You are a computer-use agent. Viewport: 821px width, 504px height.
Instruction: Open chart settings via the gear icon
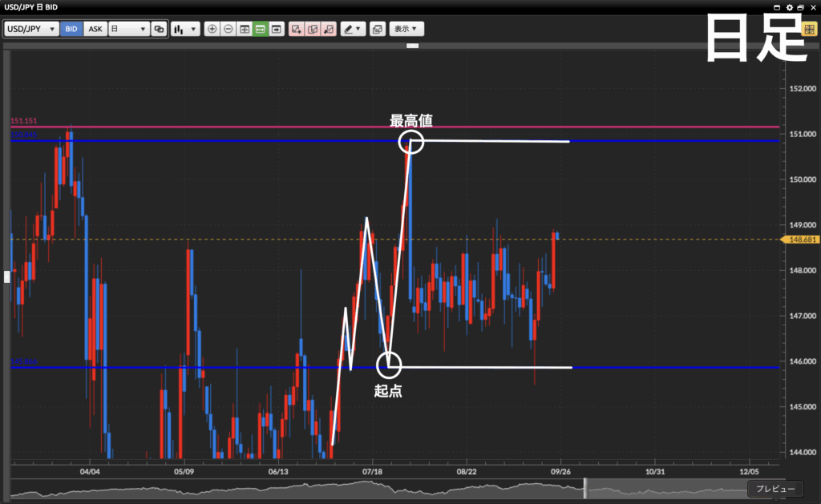click(x=789, y=7)
